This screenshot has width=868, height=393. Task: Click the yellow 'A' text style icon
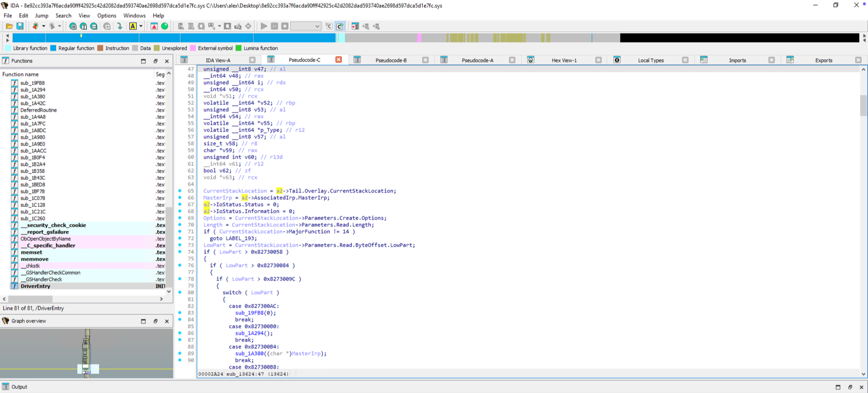pos(133,26)
